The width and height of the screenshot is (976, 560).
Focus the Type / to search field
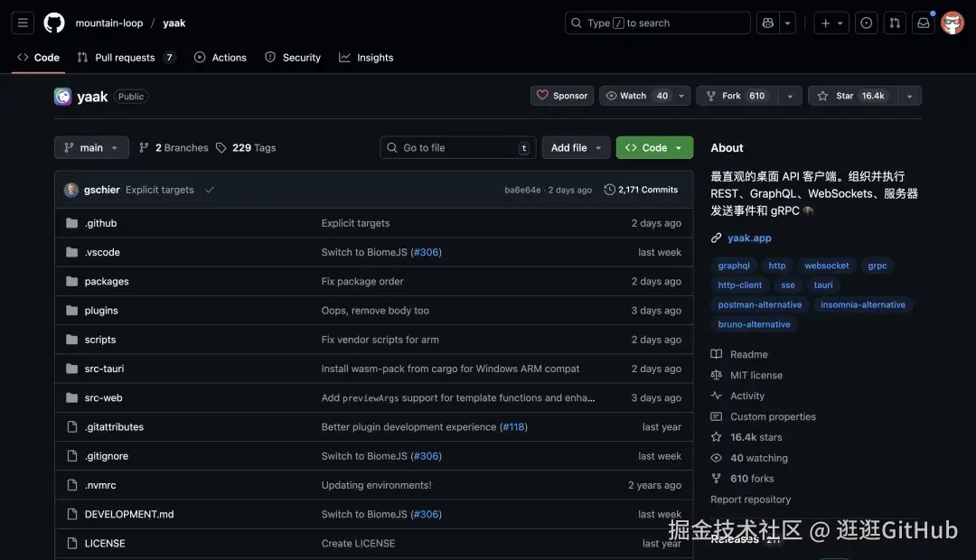click(x=657, y=23)
